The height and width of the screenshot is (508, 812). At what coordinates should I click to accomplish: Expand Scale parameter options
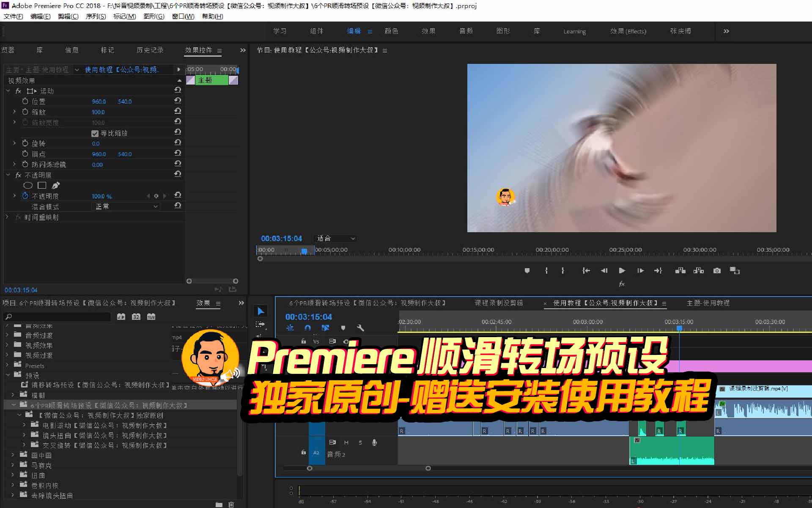(x=14, y=112)
